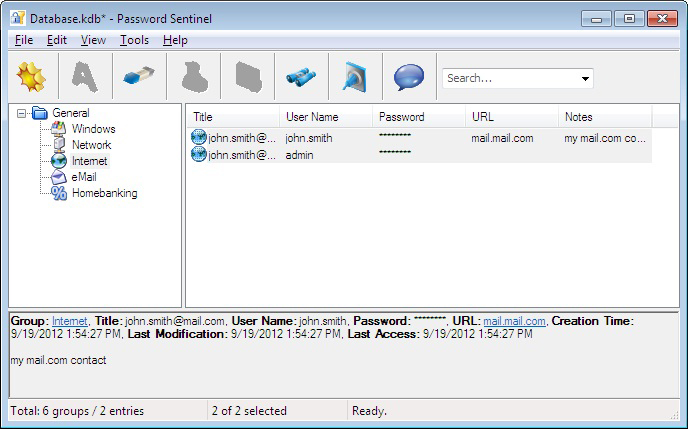Minimize the Password Sentinel window
Screen dimensions: 688x429
[596, 19]
